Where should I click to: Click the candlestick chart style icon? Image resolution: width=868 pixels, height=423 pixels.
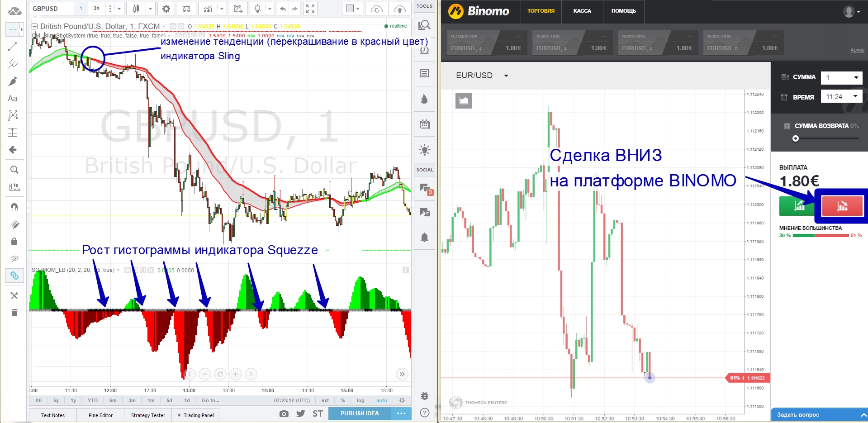click(x=136, y=9)
